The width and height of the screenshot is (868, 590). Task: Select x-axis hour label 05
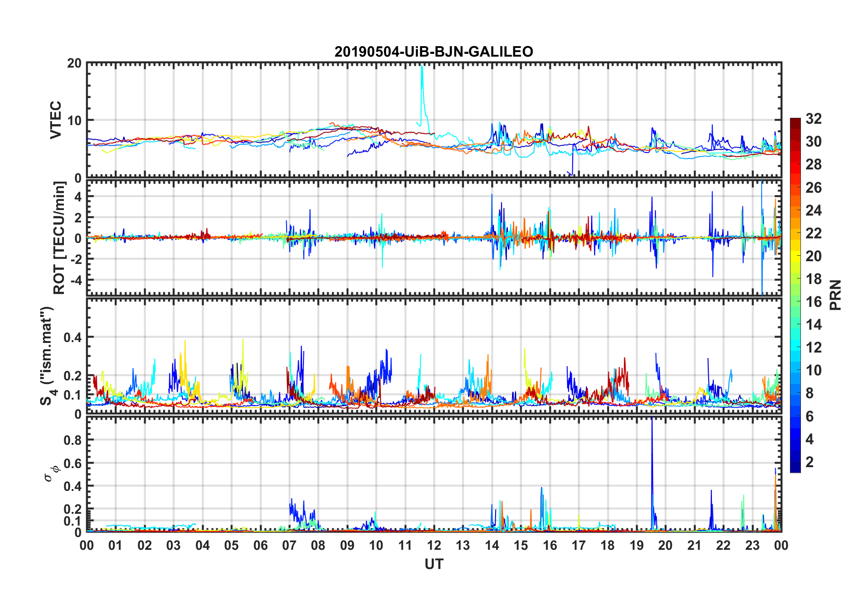click(231, 545)
